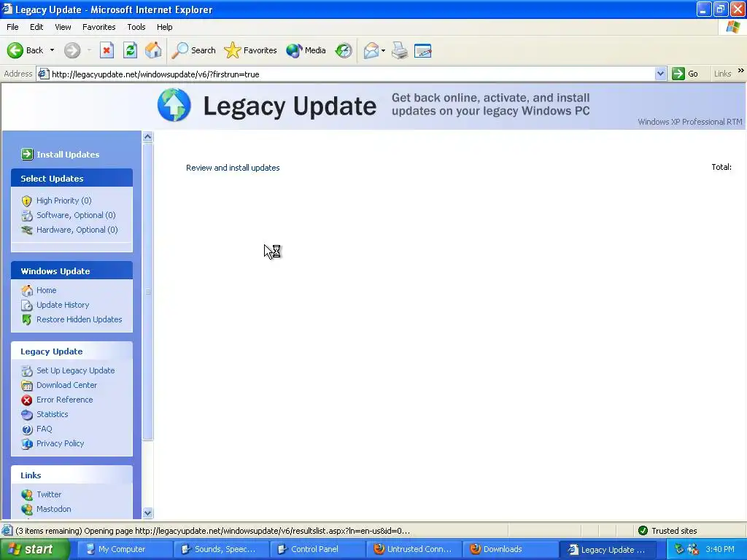The width and height of the screenshot is (747, 560).
Task: Refresh the current page
Action: pyautogui.click(x=130, y=50)
